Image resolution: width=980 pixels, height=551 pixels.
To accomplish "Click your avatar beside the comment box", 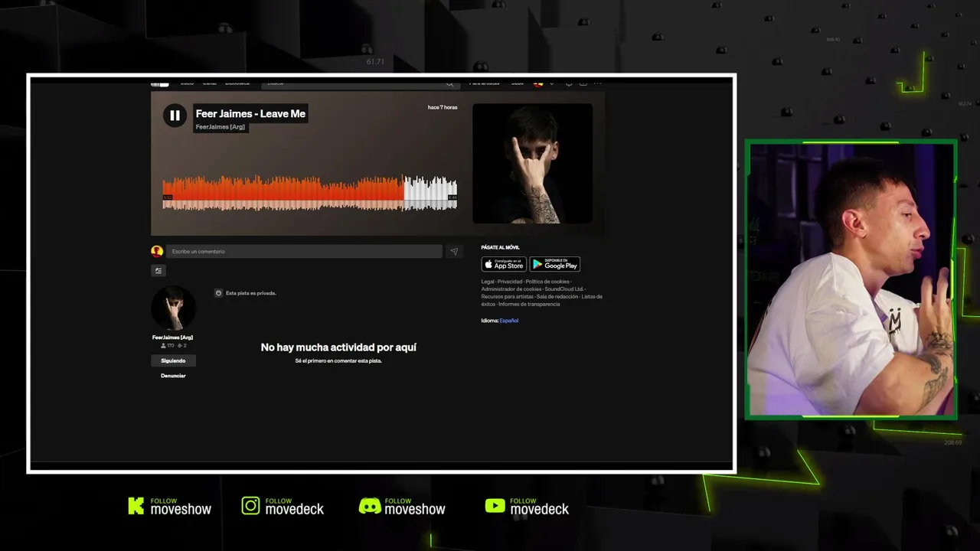I will [x=157, y=251].
